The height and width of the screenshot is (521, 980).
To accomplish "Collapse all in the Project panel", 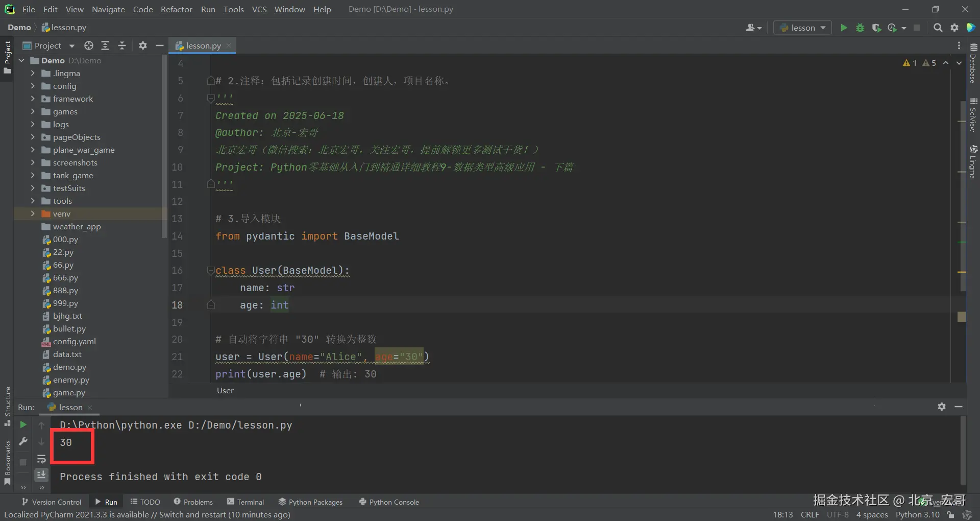I will point(122,45).
